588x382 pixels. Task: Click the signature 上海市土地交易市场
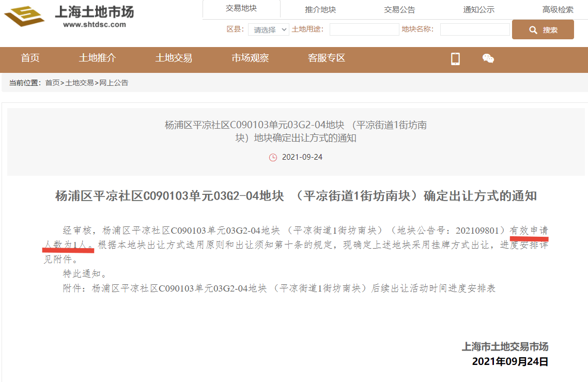[x=505, y=347]
